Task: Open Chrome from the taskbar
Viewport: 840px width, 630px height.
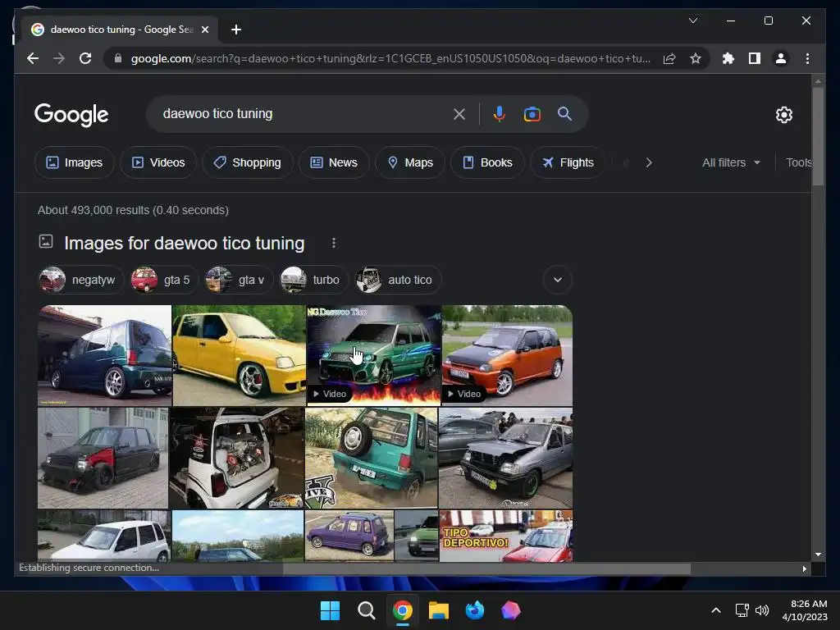Action: tap(402, 610)
